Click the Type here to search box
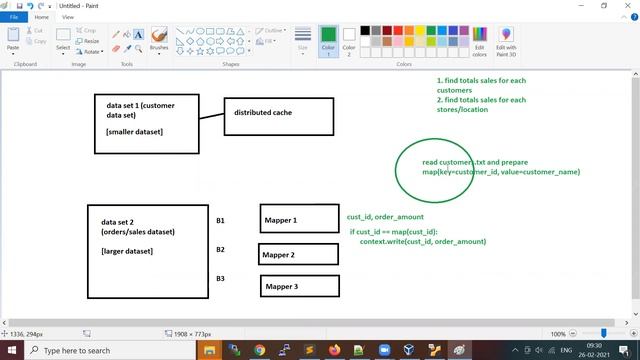This screenshot has height=360, width=640. (110, 350)
